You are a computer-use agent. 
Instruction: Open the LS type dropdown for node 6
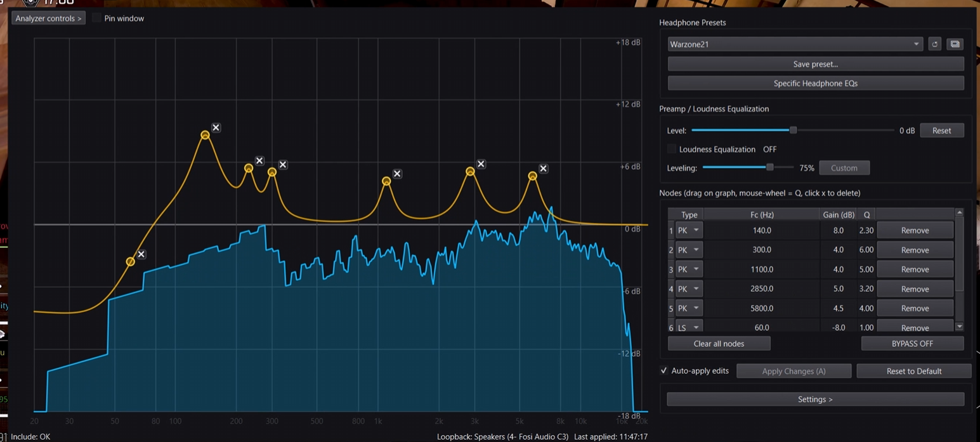(x=689, y=327)
